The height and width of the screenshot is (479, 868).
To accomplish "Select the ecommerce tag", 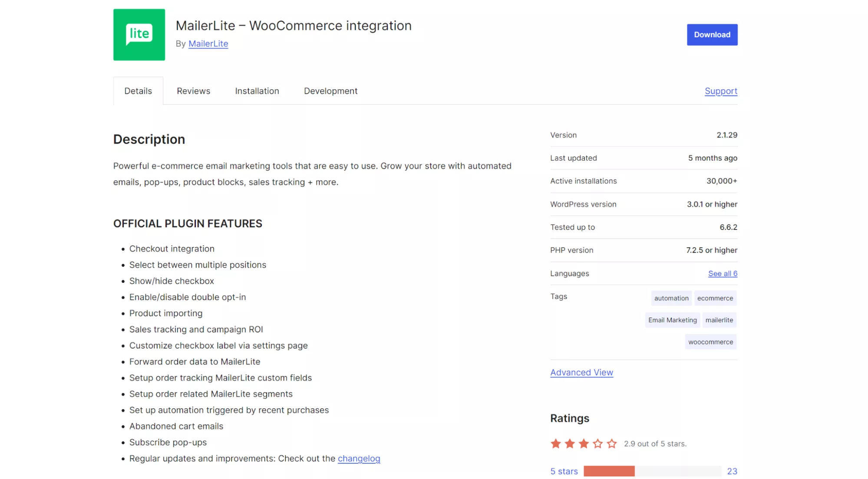I will click(x=715, y=298).
